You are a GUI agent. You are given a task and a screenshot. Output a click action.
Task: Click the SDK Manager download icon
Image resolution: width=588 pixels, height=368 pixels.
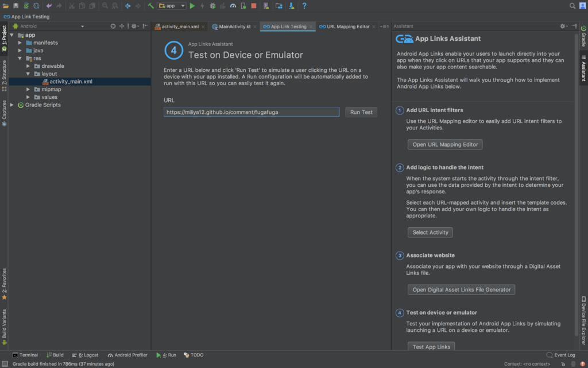(291, 6)
